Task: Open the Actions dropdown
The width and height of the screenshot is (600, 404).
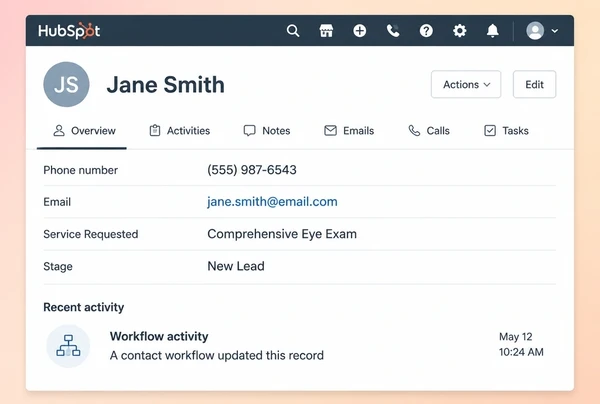Action: (x=466, y=84)
